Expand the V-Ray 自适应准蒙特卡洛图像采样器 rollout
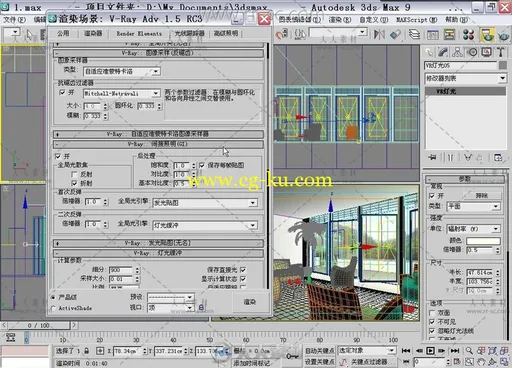The width and height of the screenshot is (512, 368). (x=158, y=134)
